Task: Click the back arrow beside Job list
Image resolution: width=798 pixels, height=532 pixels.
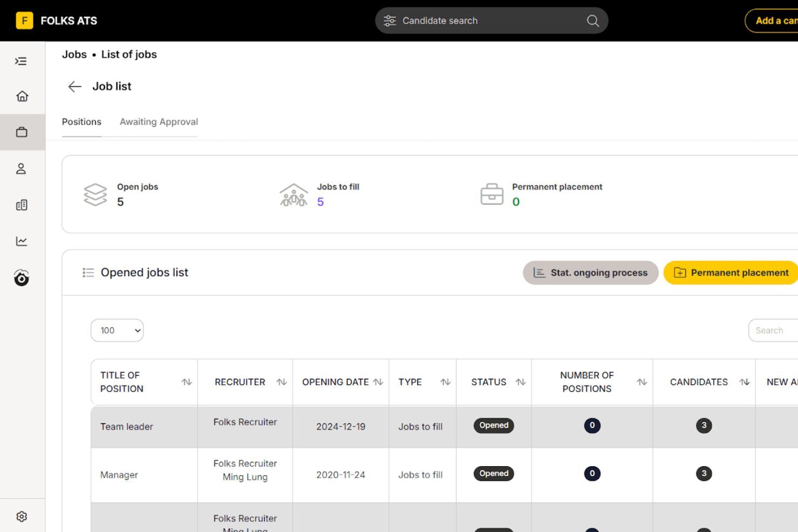Action: [74, 86]
